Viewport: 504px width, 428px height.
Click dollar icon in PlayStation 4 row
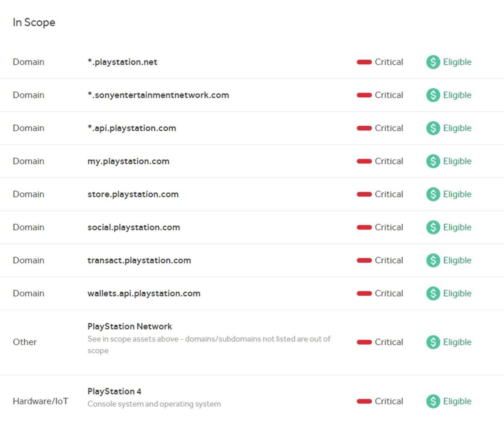[x=433, y=401]
